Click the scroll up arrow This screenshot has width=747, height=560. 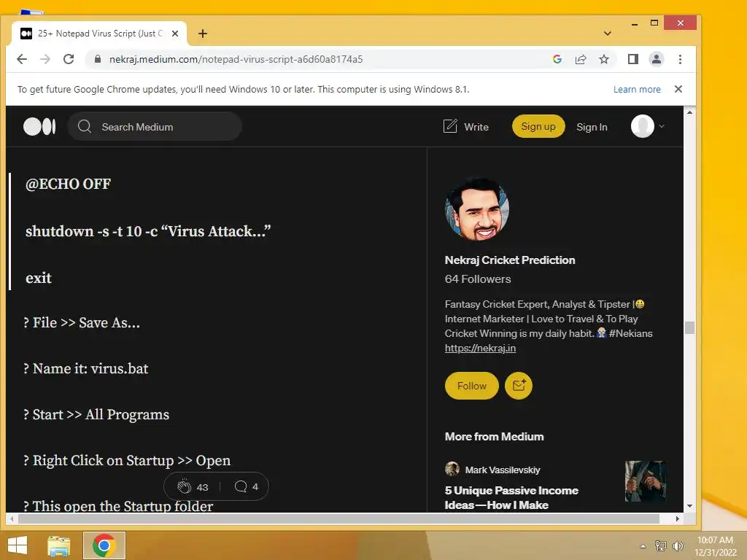click(x=689, y=112)
